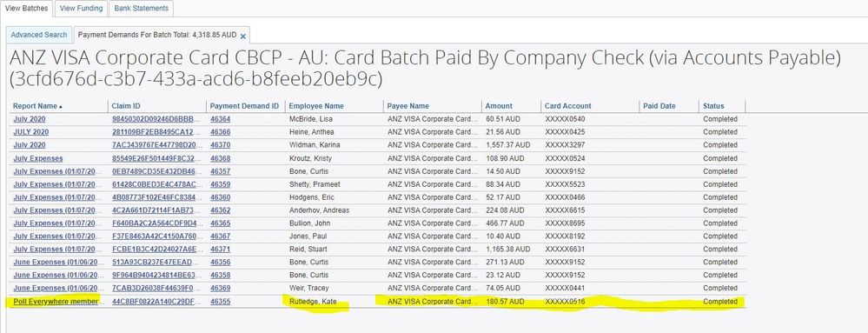The image size is (868, 333).
Task: Open the Bank Statements tab
Action: click(x=141, y=9)
